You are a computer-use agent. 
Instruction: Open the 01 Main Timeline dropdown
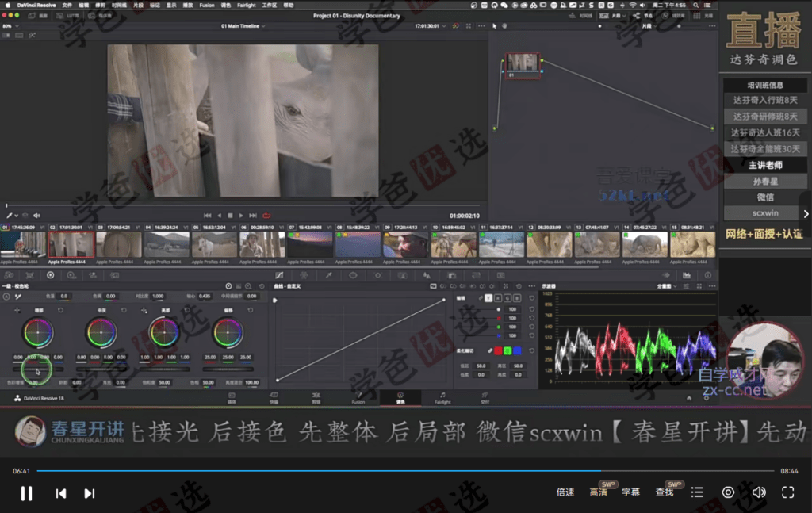pos(243,26)
